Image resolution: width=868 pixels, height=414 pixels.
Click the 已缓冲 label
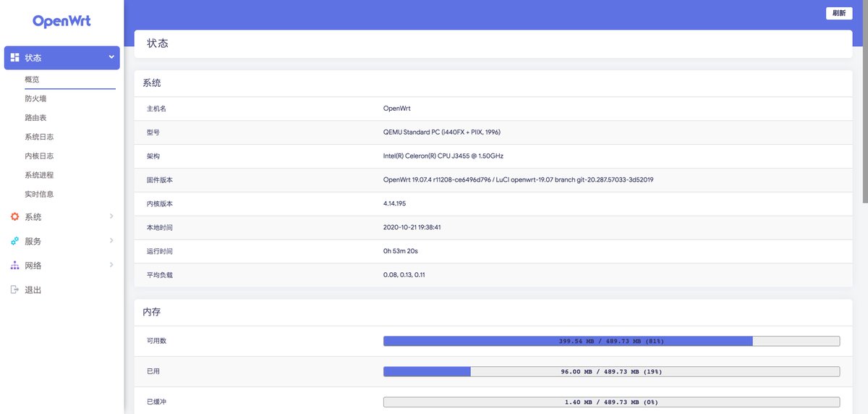(156, 402)
